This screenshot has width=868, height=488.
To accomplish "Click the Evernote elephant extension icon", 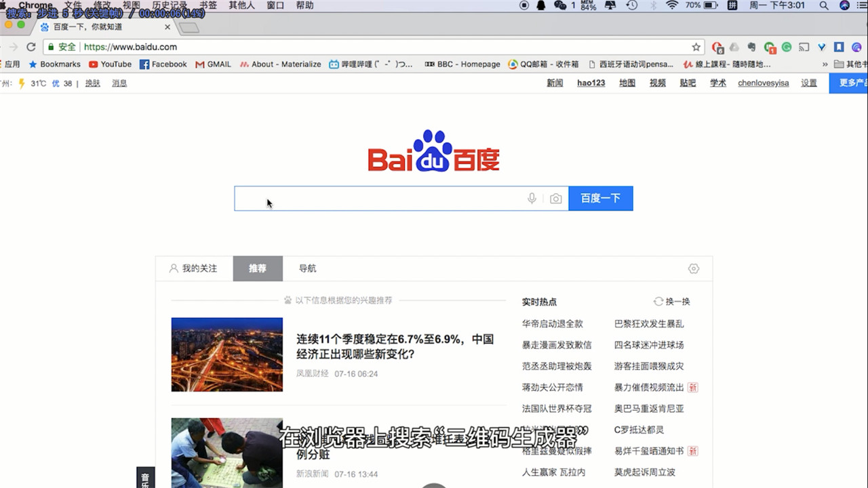I will pos(751,47).
